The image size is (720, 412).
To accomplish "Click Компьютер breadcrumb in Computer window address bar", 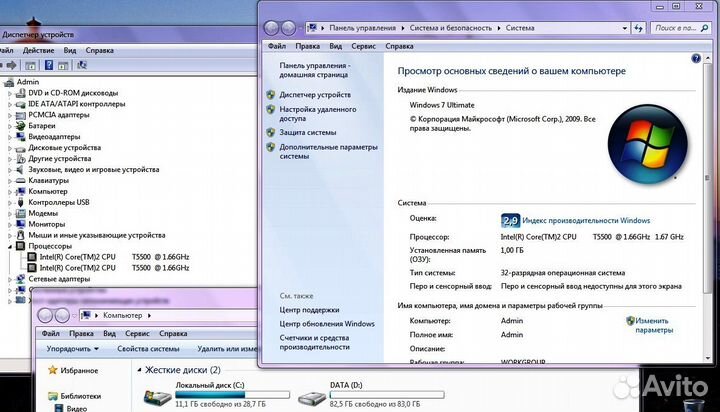I will coord(123,315).
